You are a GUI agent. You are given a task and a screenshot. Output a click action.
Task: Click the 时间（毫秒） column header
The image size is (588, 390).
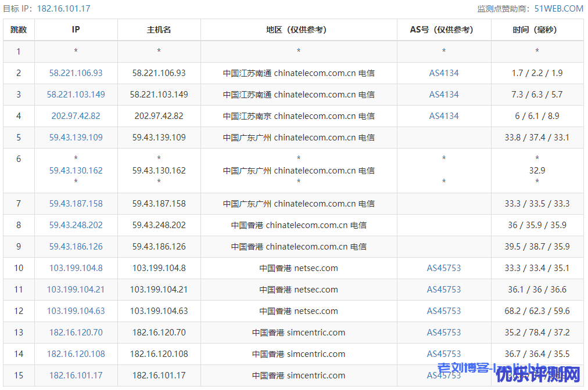(537, 30)
